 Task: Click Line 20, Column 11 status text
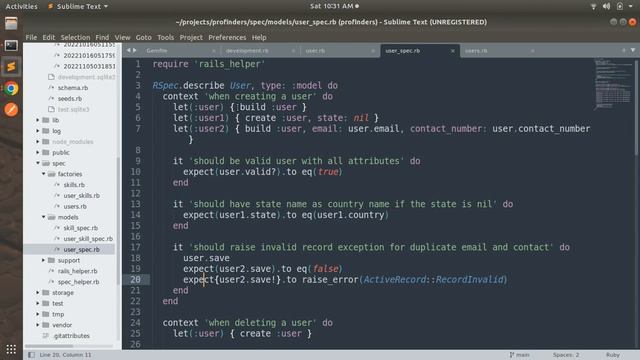[65, 355]
